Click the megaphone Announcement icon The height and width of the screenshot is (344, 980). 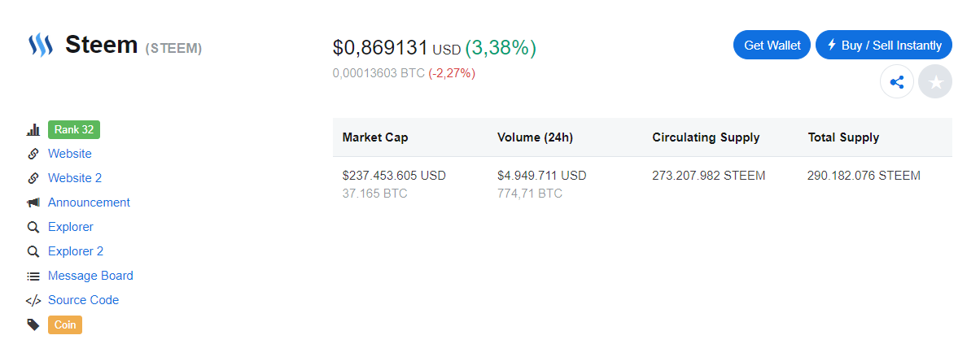(x=33, y=202)
